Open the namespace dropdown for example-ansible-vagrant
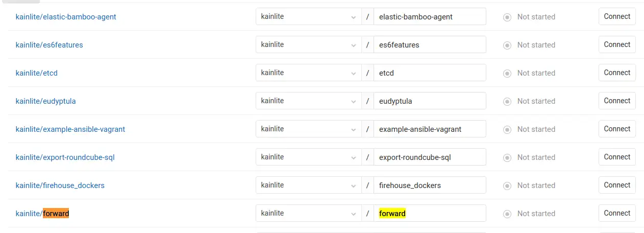This screenshot has width=644, height=233. point(308,129)
